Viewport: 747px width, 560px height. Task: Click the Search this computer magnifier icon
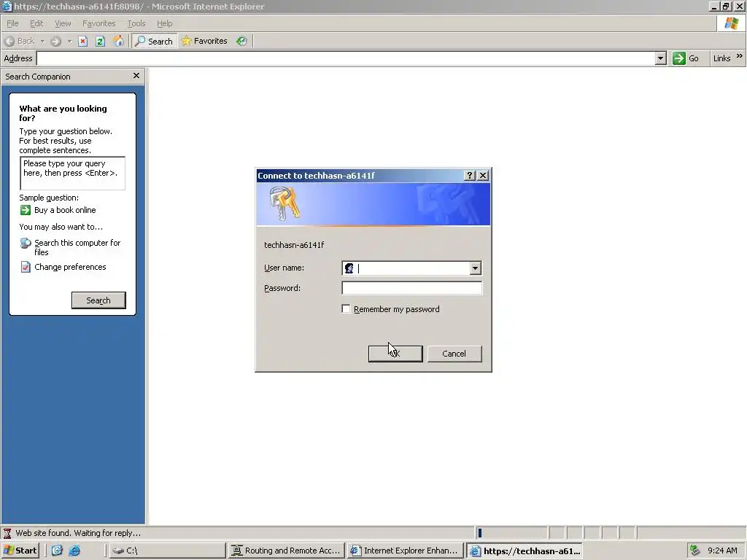[26, 244]
